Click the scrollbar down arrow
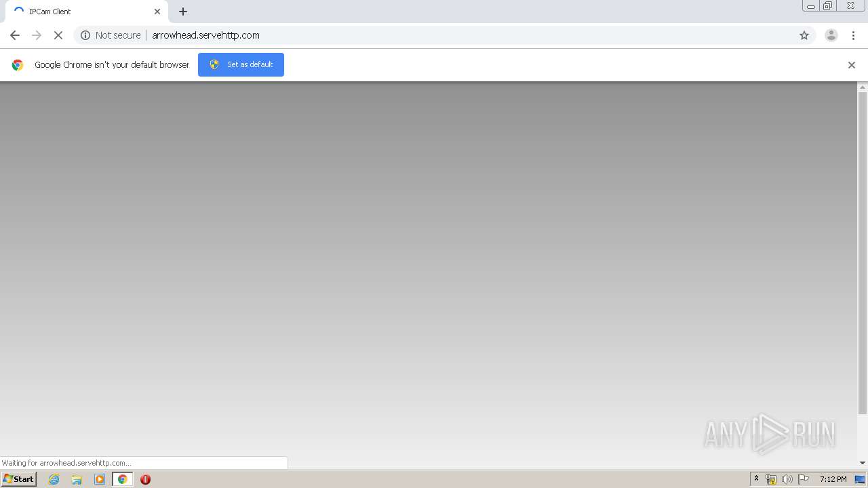868x488 pixels. pyautogui.click(x=863, y=463)
